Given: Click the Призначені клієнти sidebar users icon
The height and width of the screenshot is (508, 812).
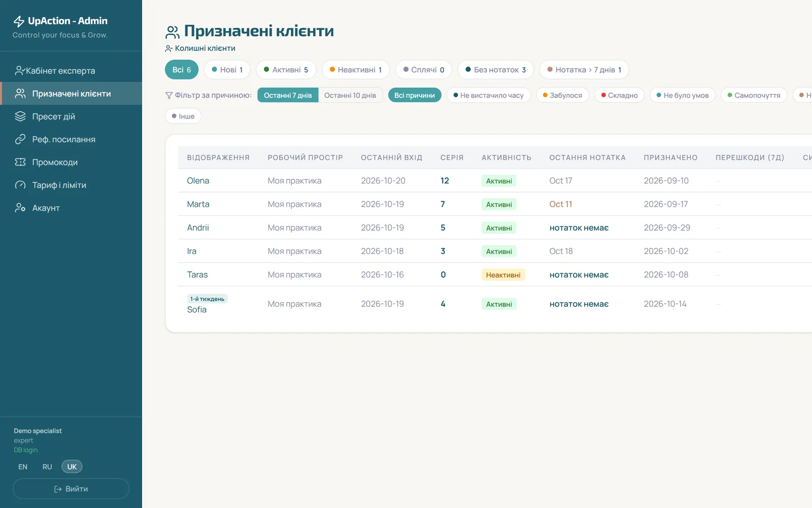Looking at the screenshot, I should click(x=20, y=93).
